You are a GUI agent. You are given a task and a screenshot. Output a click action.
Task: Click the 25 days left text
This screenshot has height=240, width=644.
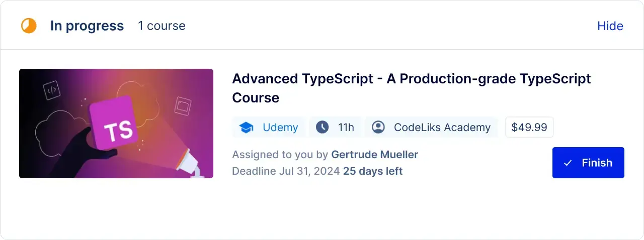pos(372,171)
